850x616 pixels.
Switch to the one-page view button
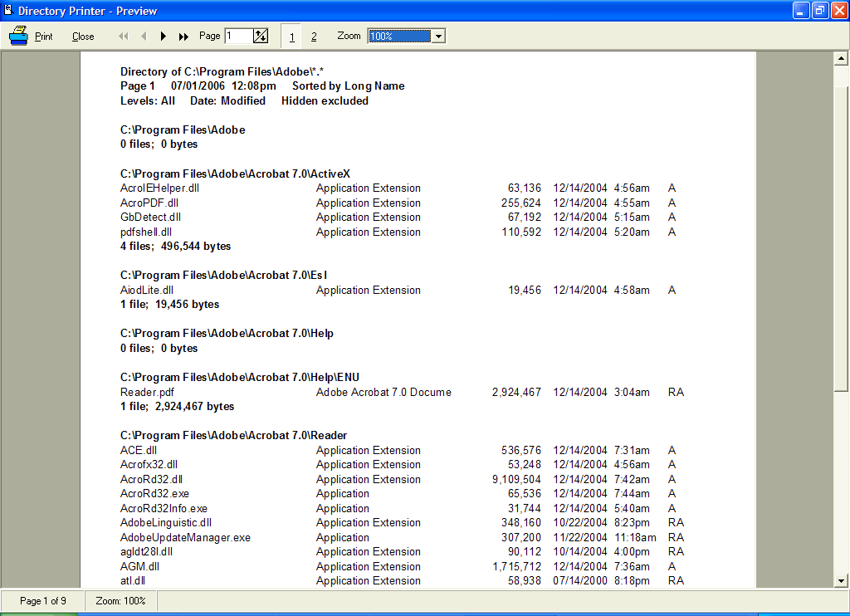pos(292,37)
